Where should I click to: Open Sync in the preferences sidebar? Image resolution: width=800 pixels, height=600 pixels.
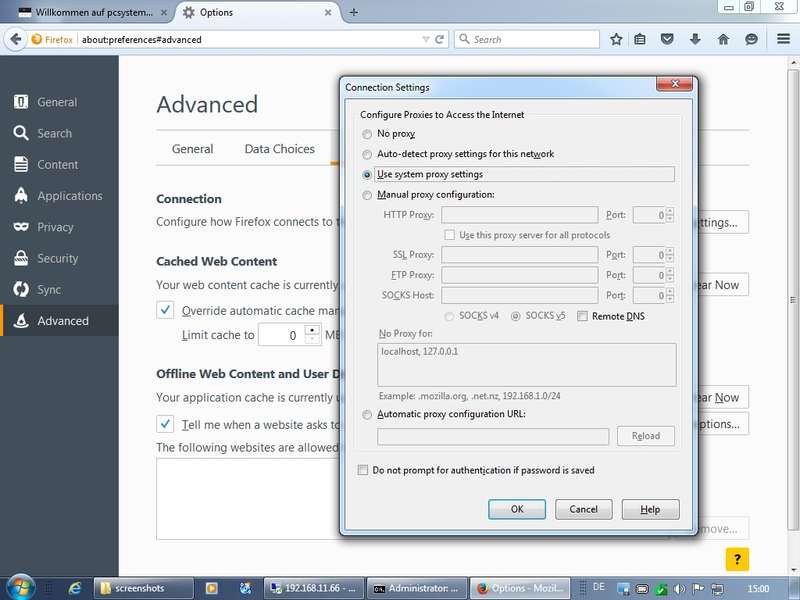[59, 289]
